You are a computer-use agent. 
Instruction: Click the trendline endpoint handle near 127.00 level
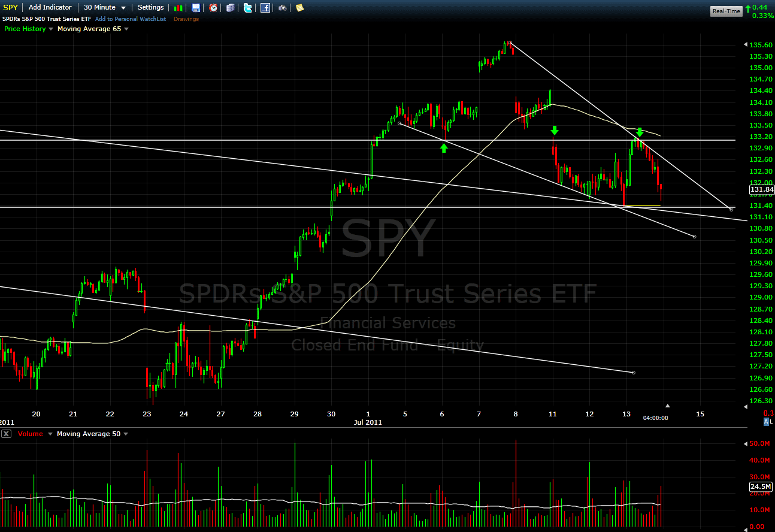(634, 373)
